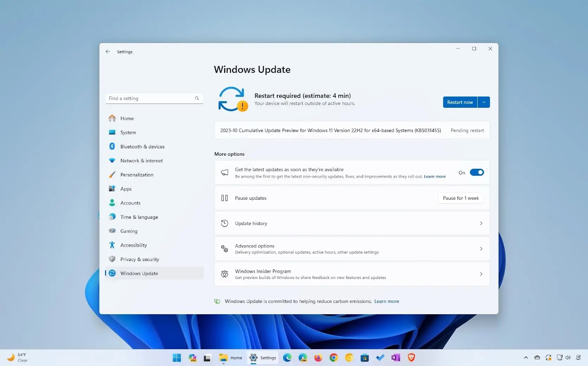The image size is (588, 366).
Task: Launch Chrome Canary from the taskbar
Action: [x=349, y=358]
